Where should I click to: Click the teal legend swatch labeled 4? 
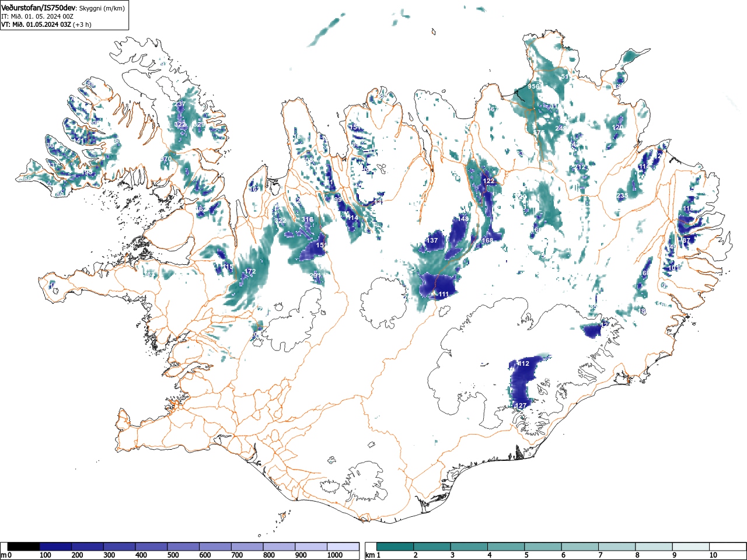pyautogui.click(x=506, y=547)
